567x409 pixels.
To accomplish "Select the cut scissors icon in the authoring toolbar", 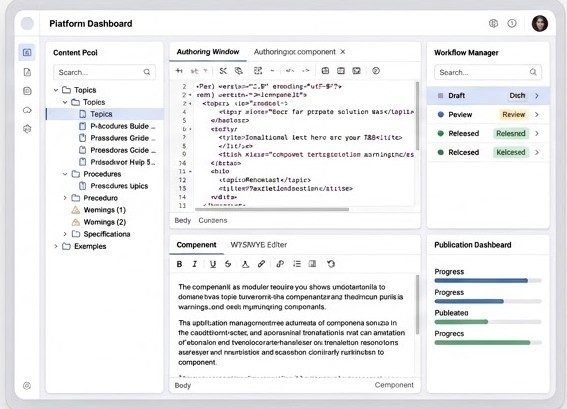I will click(223, 71).
